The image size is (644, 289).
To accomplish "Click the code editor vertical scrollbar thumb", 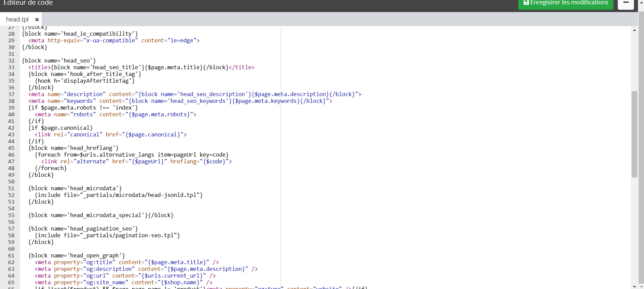I will click(634, 134).
